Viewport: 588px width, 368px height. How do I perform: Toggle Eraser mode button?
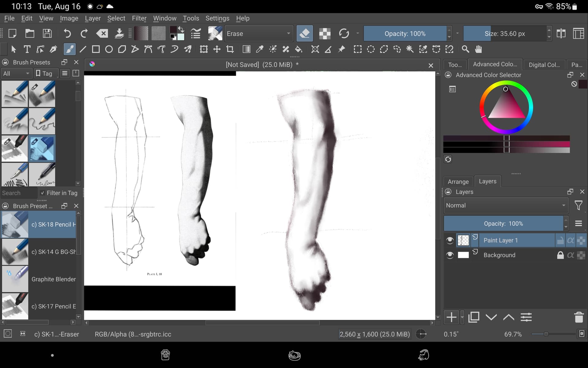tap(305, 33)
